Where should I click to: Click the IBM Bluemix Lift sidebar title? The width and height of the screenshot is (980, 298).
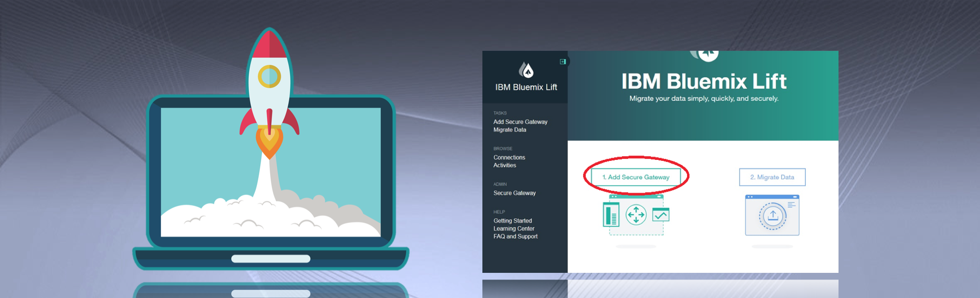point(526,87)
